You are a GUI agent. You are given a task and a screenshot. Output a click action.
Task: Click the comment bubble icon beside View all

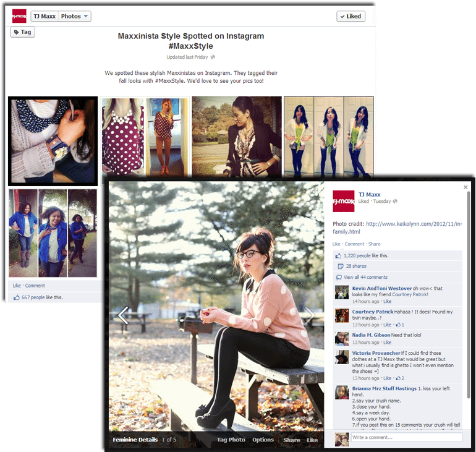(x=339, y=278)
